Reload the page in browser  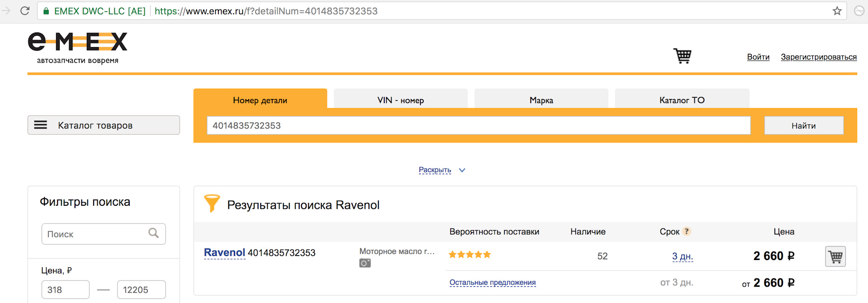pyautogui.click(x=25, y=11)
